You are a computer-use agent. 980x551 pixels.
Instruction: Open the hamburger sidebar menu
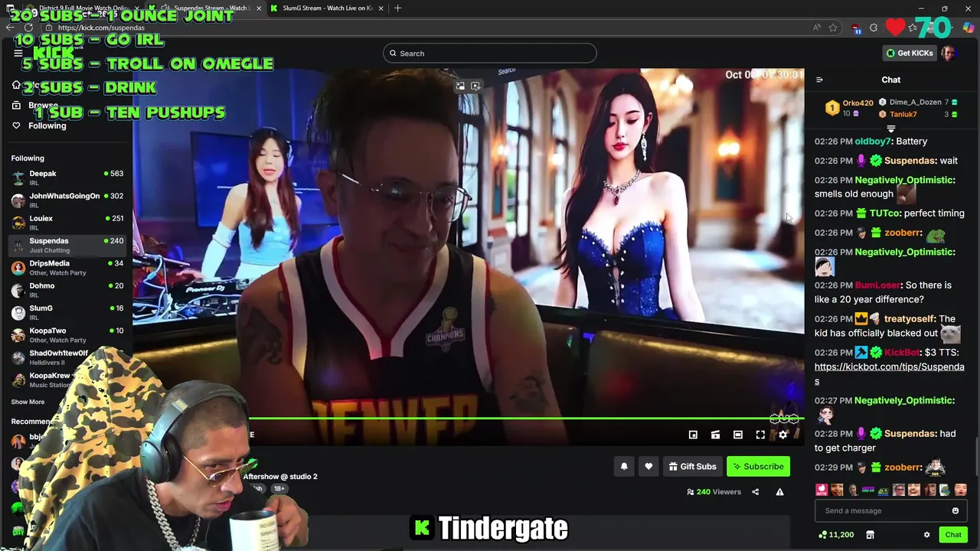[18, 53]
